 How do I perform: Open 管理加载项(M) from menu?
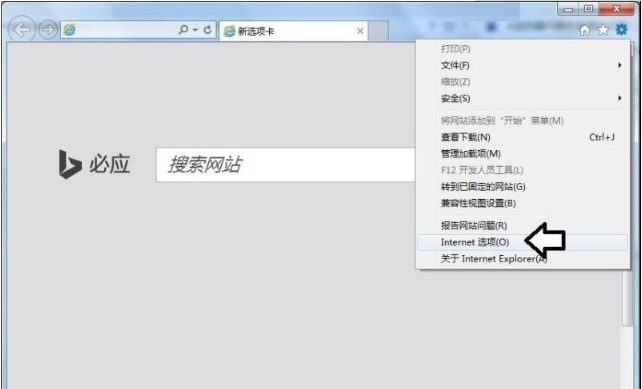523,154
